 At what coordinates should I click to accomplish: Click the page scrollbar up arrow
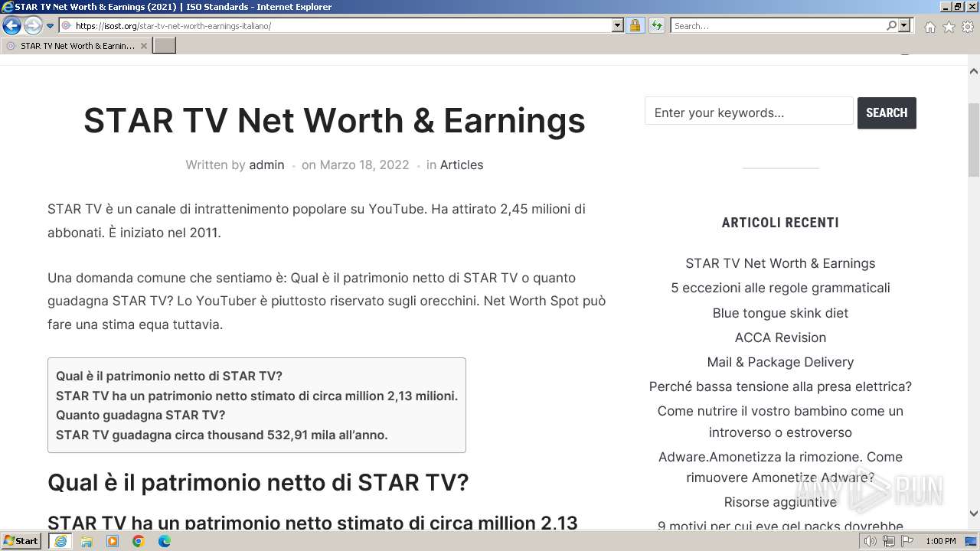click(x=974, y=71)
